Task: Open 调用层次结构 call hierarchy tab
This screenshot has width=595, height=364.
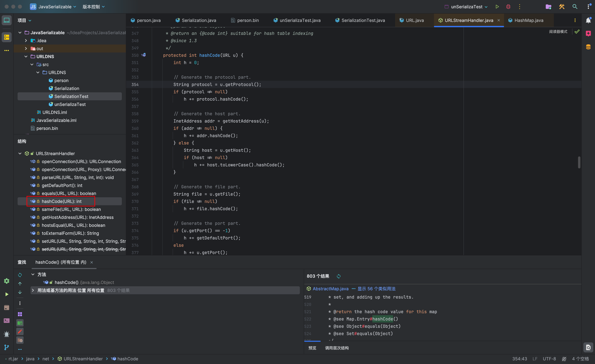Action: click(337, 348)
